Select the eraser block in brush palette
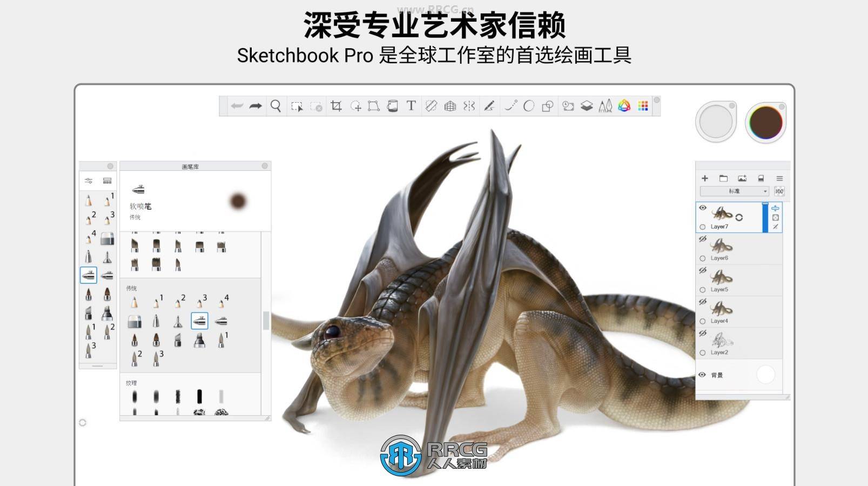Viewport: 868px width, 486px height. [107, 238]
